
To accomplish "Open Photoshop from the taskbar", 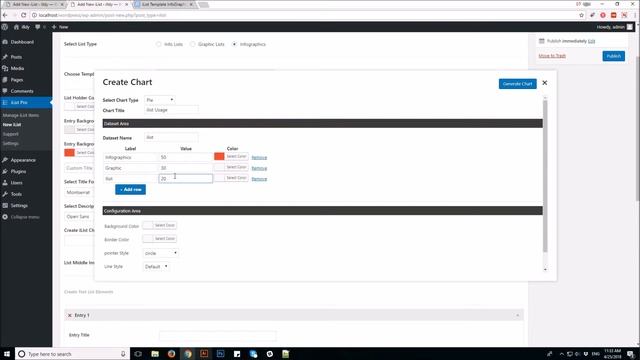I will click(x=220, y=354).
